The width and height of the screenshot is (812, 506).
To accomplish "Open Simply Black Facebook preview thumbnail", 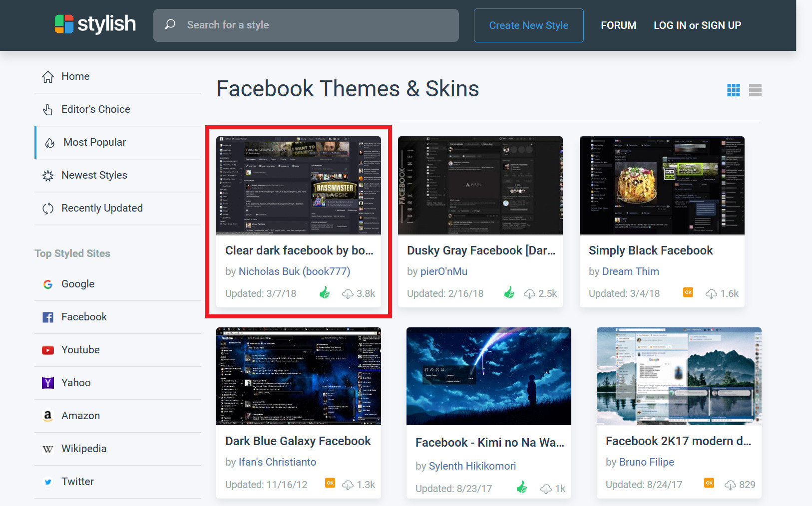I will click(x=662, y=185).
